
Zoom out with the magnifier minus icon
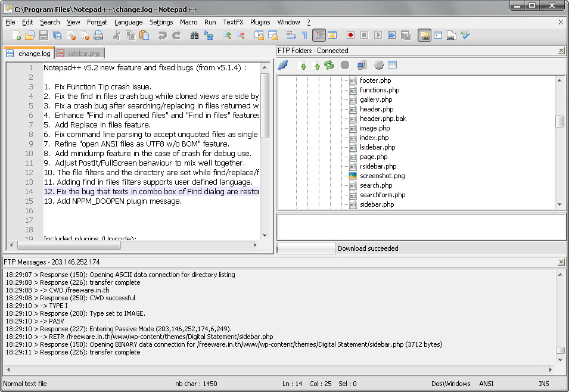point(240,35)
